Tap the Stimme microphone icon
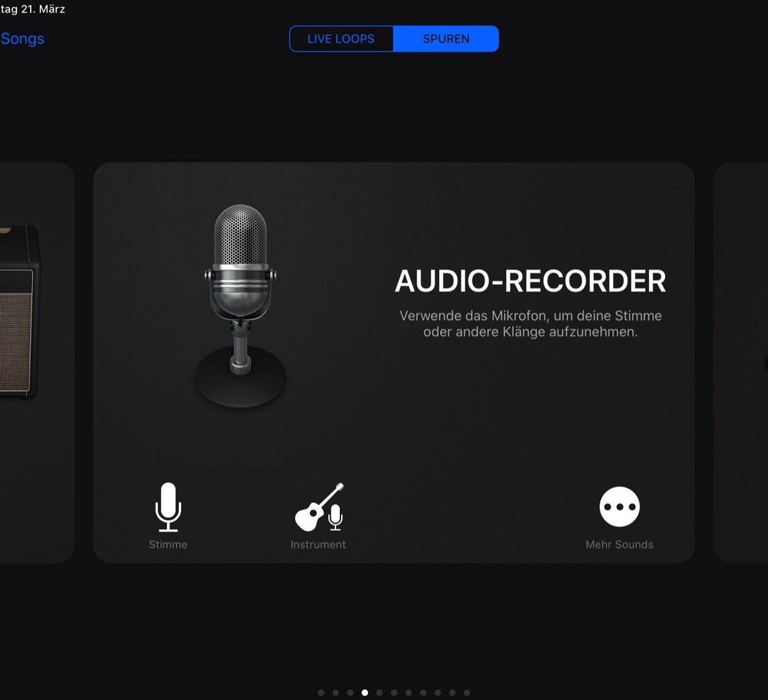The image size is (768, 700). click(x=168, y=507)
